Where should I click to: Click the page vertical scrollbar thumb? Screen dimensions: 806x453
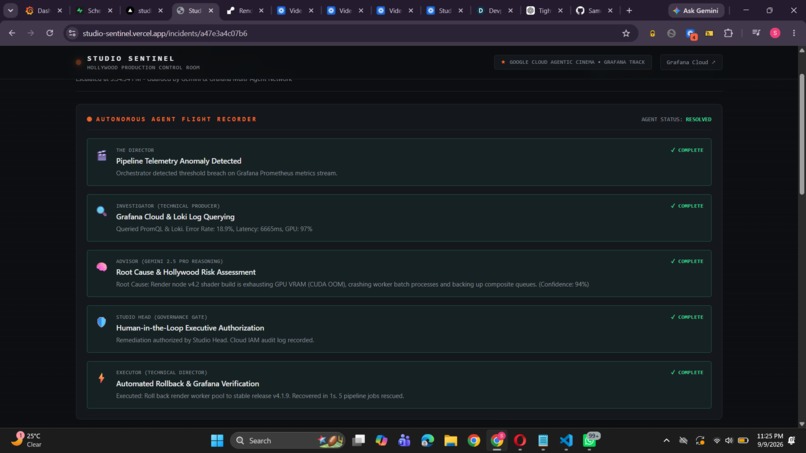click(801, 134)
